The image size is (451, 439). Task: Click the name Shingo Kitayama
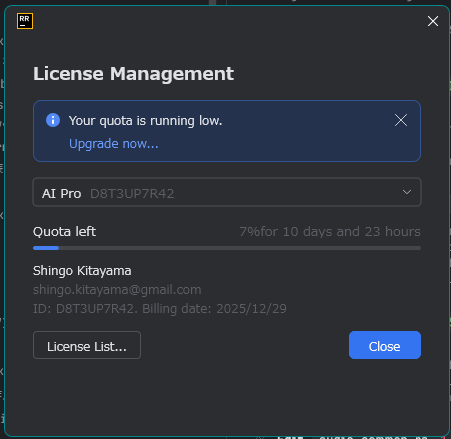(82, 271)
